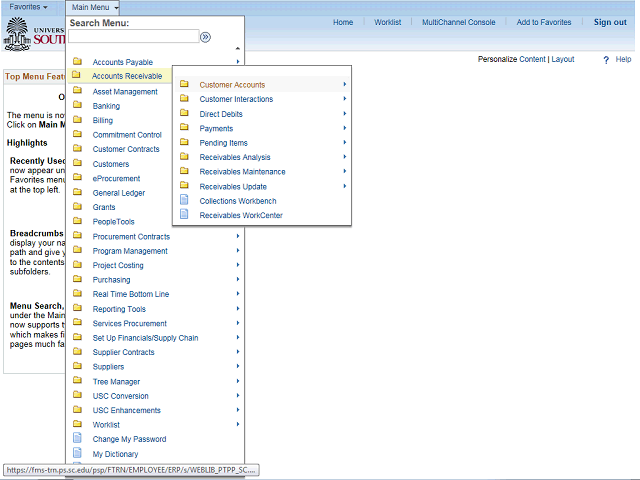The height and width of the screenshot is (480, 640).
Task: Click folder icon beside Customer Accounts
Action: (x=184, y=85)
